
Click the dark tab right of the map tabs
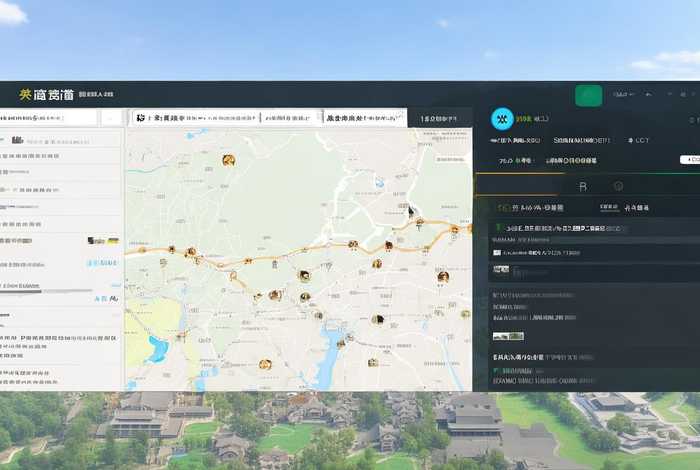[440, 118]
